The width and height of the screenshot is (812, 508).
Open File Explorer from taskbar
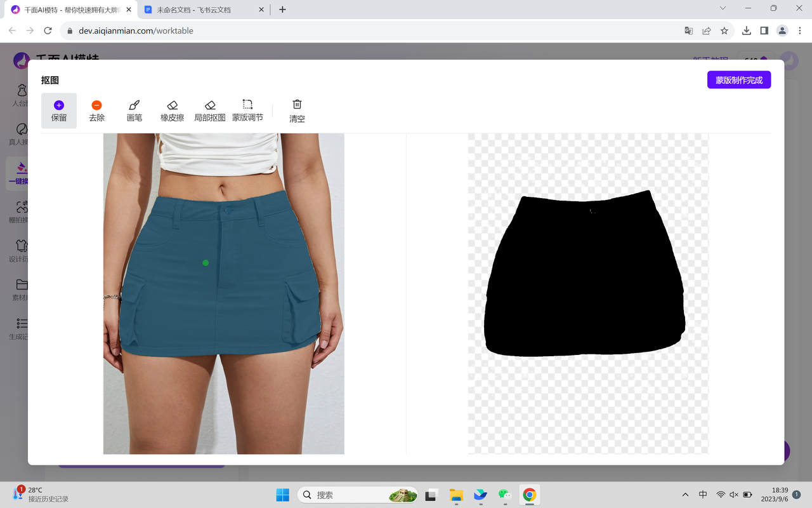(456, 495)
